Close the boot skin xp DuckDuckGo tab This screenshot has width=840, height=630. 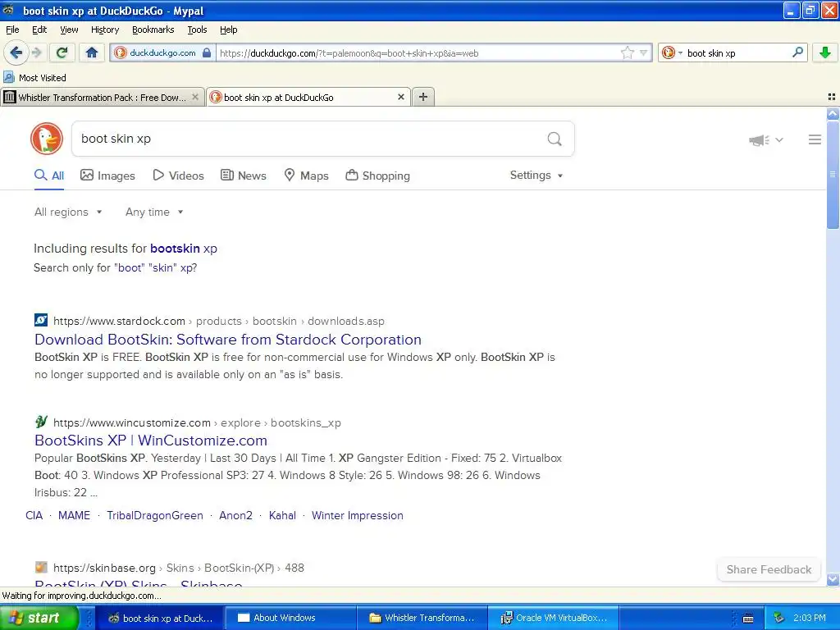400,97
